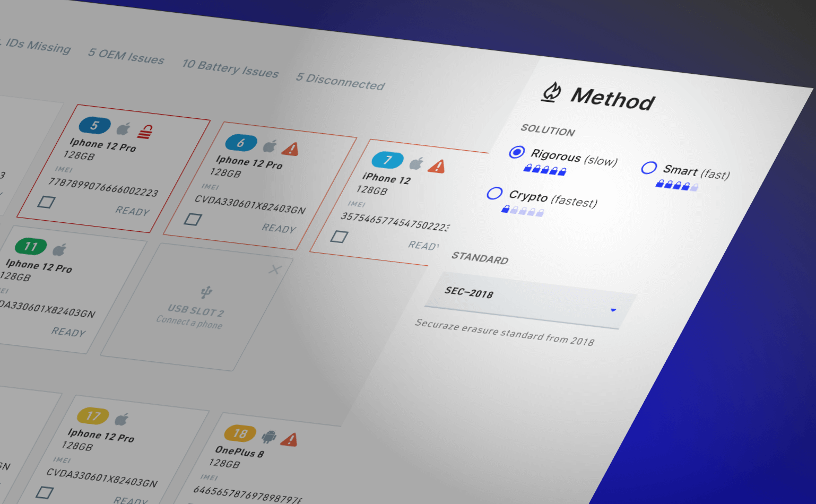Click the warning triangle on OnePlus 8 card
Image resolution: width=816 pixels, height=504 pixels.
point(289,440)
